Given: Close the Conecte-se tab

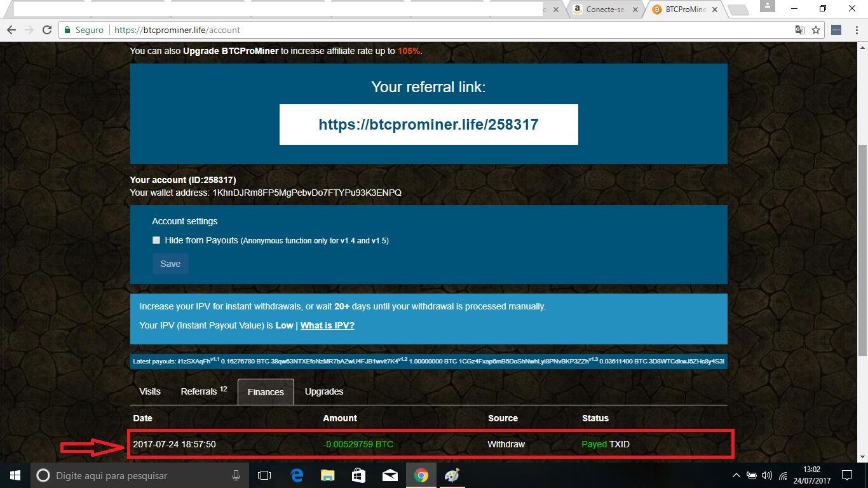Looking at the screenshot, I should [x=636, y=10].
